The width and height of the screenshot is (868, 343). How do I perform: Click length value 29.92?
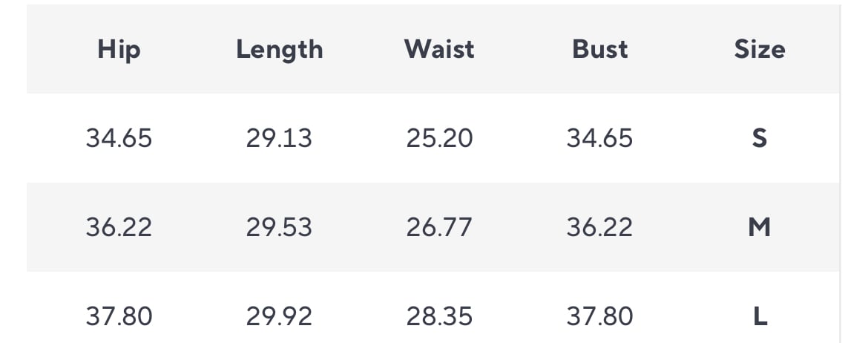(x=279, y=316)
